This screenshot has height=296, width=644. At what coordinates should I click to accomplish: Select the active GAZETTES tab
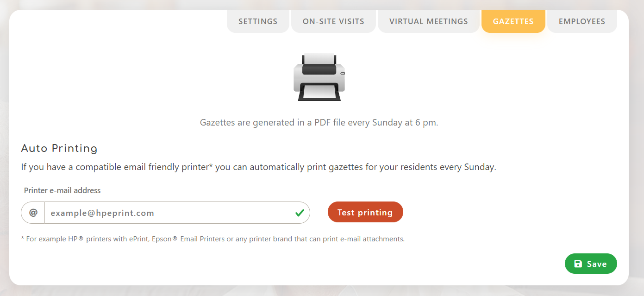513,21
